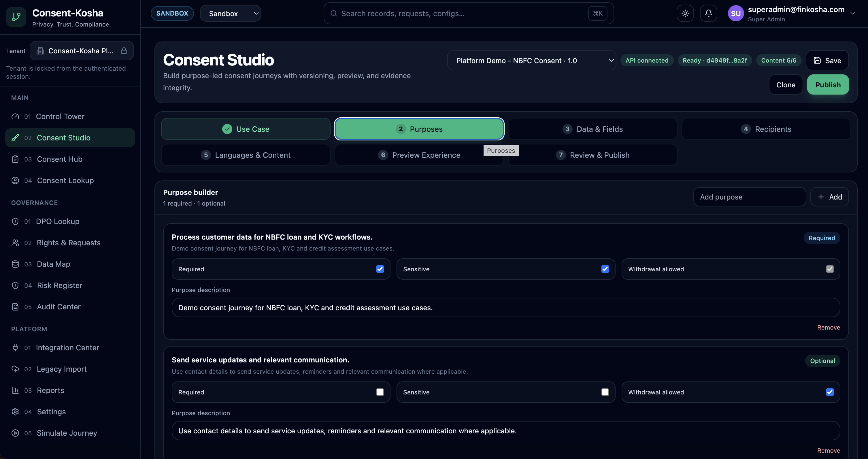
Task: Uncheck Withdrawal allowed for service updates purpose
Action: point(830,392)
